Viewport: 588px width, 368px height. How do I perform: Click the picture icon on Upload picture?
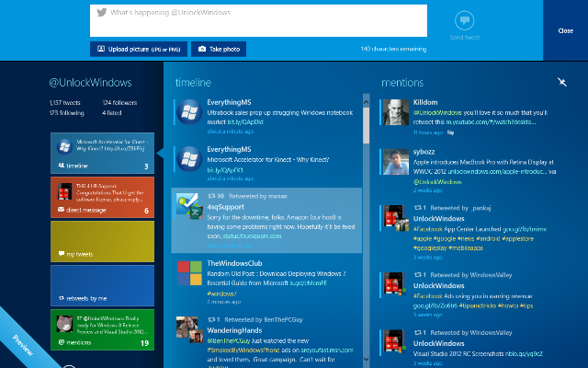[101, 49]
